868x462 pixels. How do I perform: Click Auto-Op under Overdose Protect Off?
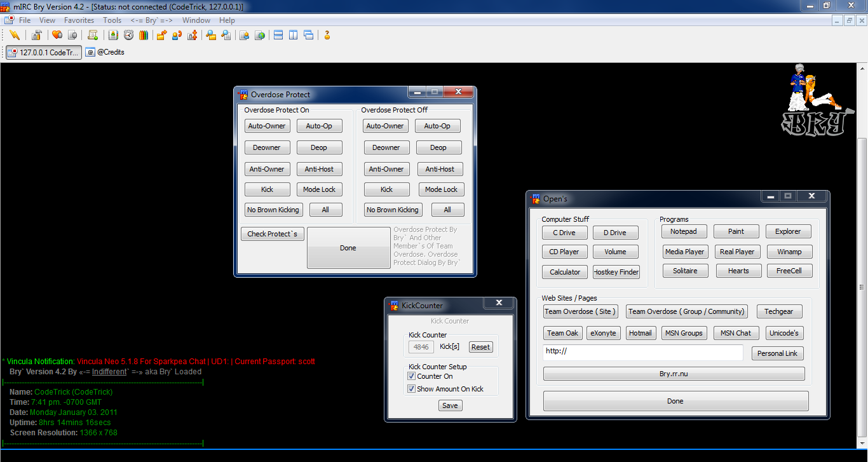coord(437,126)
